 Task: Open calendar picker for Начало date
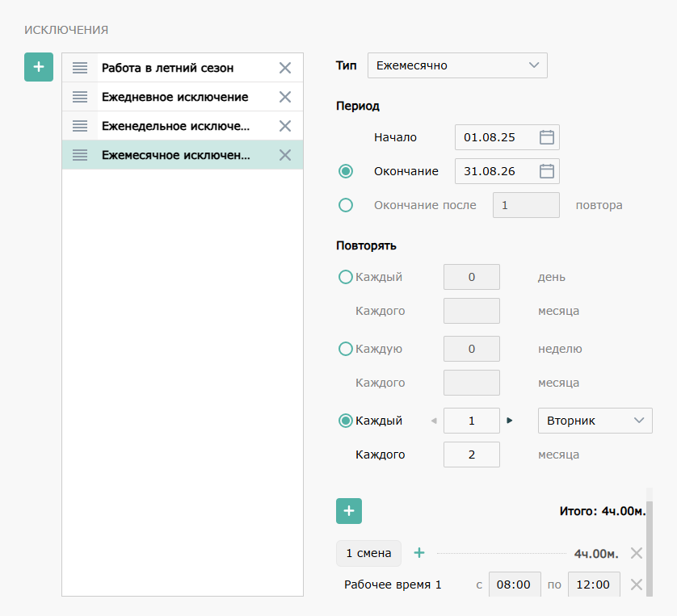pyautogui.click(x=547, y=137)
